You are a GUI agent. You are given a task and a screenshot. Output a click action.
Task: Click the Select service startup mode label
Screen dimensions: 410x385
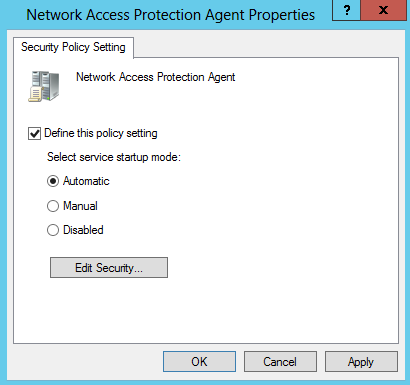[x=114, y=157]
